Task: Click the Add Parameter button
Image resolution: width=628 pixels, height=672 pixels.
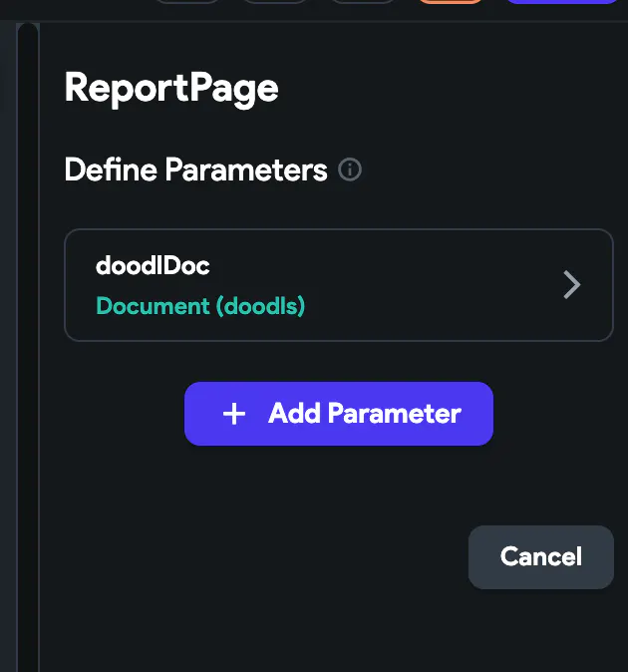Action: click(339, 414)
